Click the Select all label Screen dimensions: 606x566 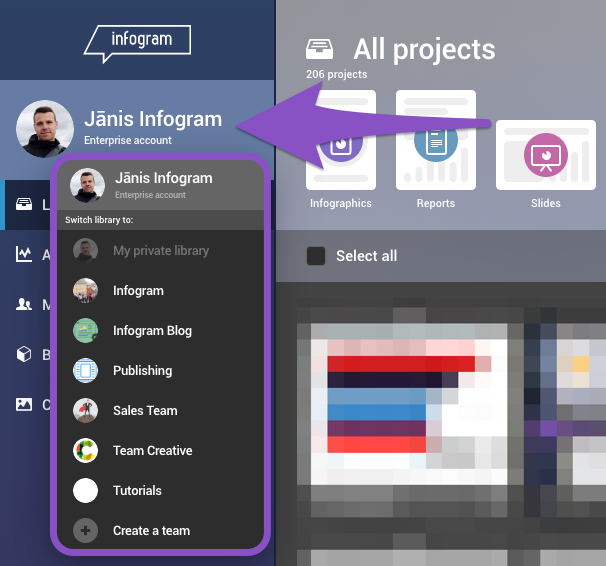366,256
